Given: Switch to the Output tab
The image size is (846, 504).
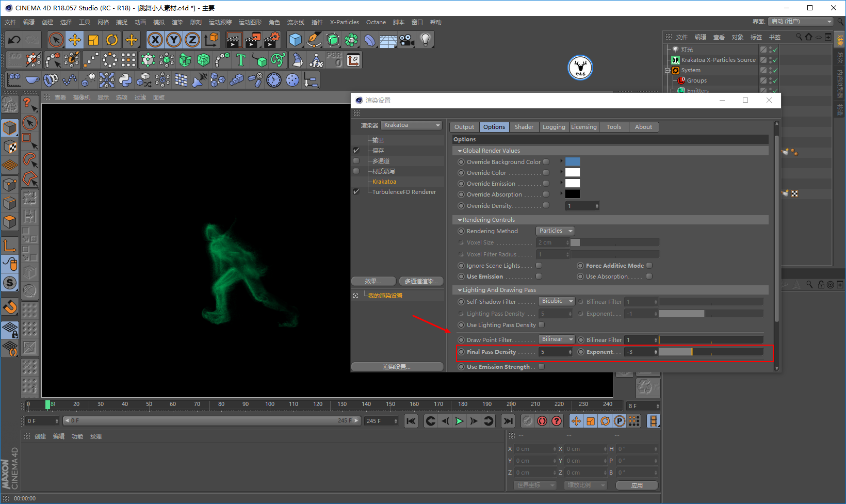Looking at the screenshot, I should [464, 127].
